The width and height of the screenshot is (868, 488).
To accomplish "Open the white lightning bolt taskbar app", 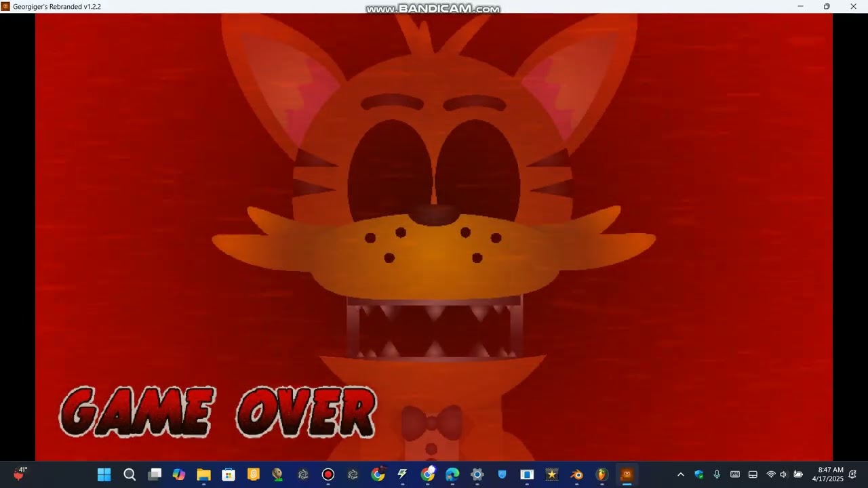I will tap(403, 474).
